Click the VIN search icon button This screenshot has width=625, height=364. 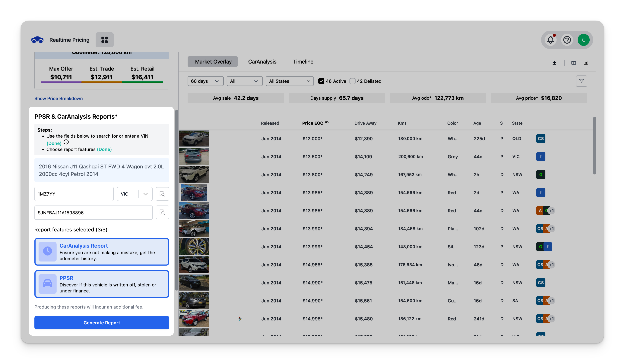pyautogui.click(x=162, y=212)
